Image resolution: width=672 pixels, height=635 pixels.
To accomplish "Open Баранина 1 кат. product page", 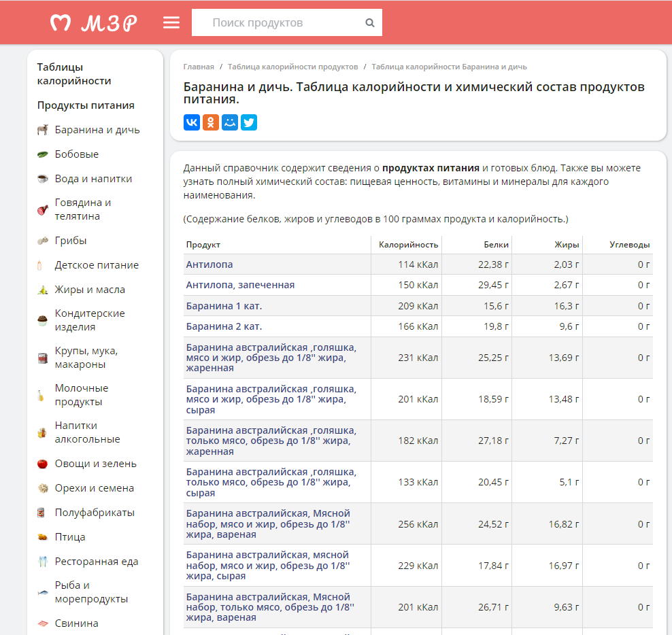I will [224, 306].
